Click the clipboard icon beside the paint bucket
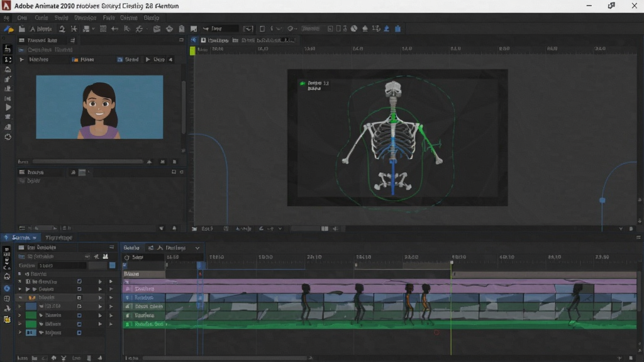Image resolution: width=644 pixels, height=362 pixels. [x=182, y=29]
